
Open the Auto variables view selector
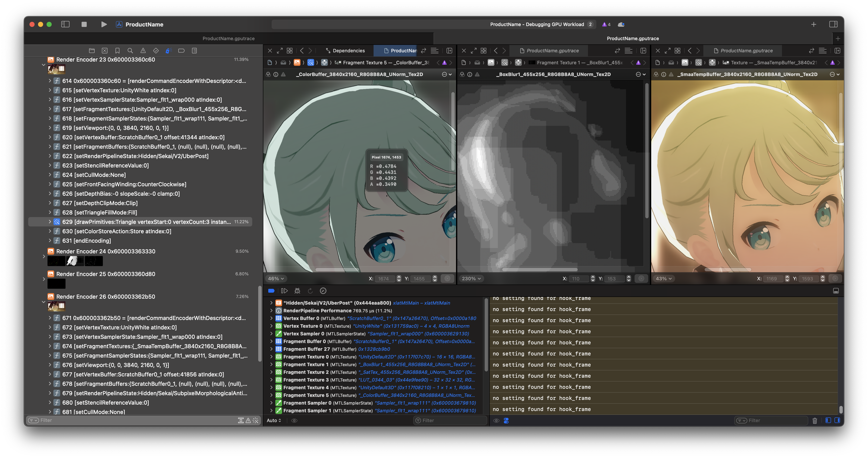point(274,421)
